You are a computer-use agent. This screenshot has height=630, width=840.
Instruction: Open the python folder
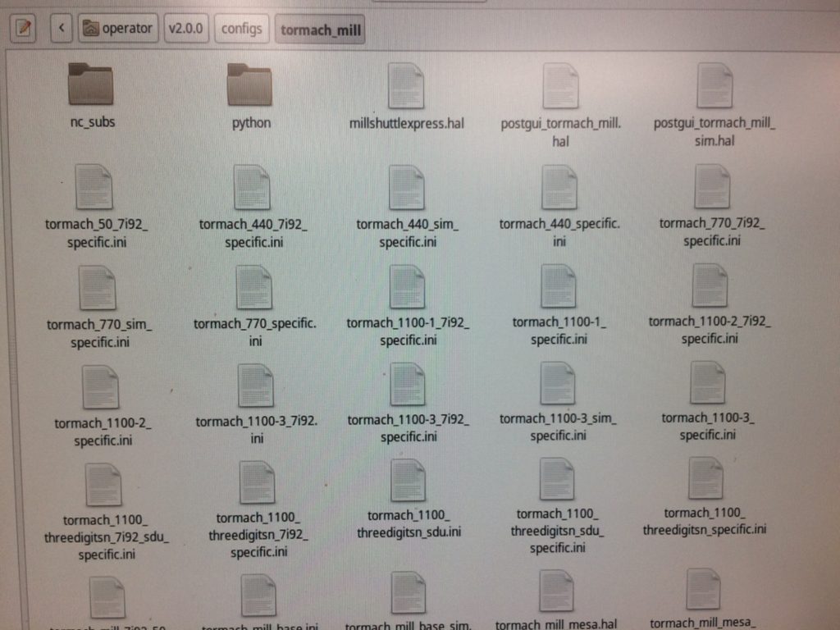tap(251, 97)
